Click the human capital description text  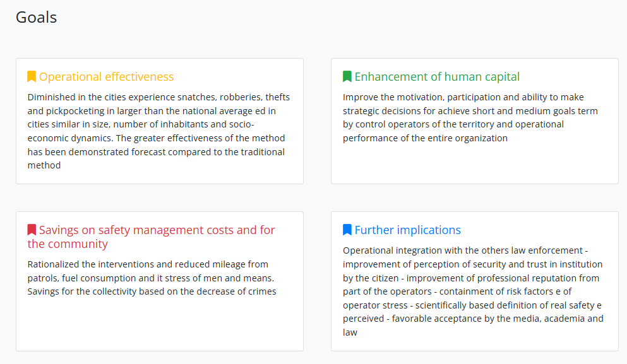[x=470, y=117]
